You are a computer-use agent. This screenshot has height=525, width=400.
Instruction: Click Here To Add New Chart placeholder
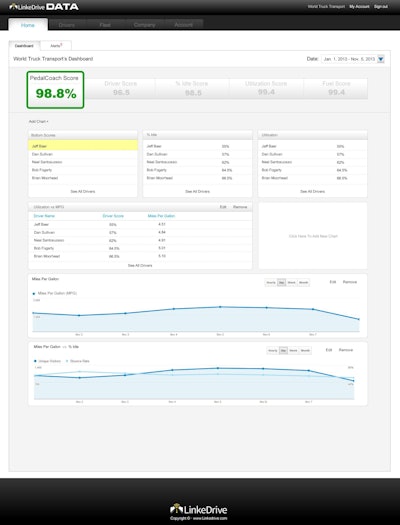point(313,236)
